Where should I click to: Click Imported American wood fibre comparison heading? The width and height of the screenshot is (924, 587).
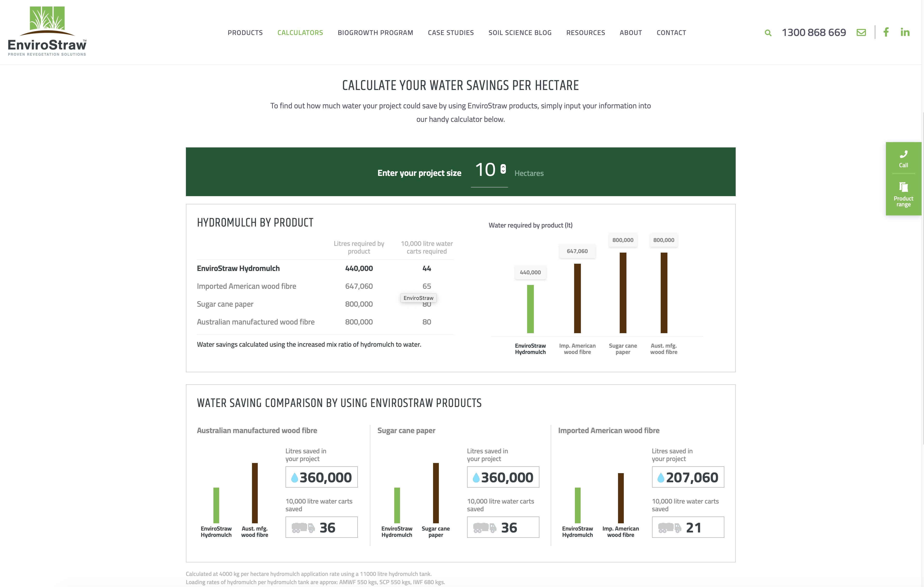pyautogui.click(x=609, y=430)
